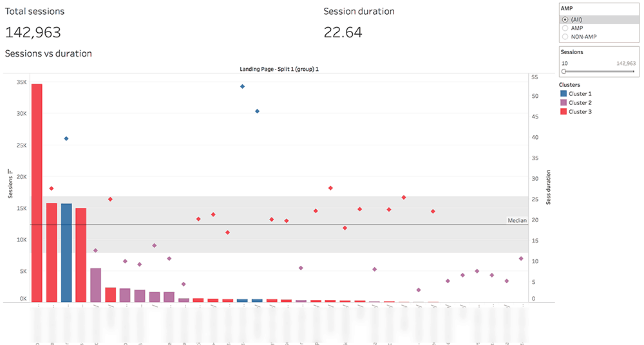The image size is (644, 345).
Task: Click the tallest red bar near 35K
Action: tap(37, 193)
